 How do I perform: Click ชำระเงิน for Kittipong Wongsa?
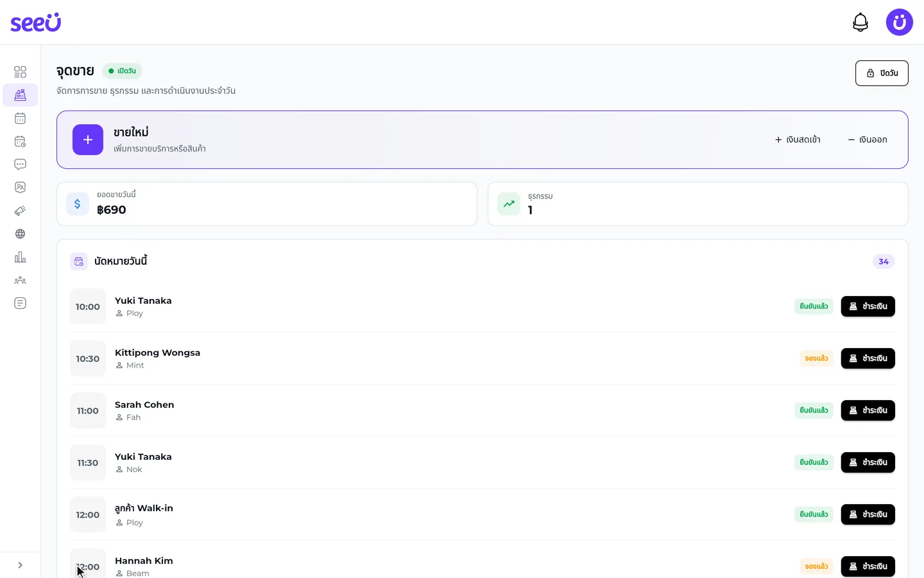pyautogui.click(x=868, y=358)
